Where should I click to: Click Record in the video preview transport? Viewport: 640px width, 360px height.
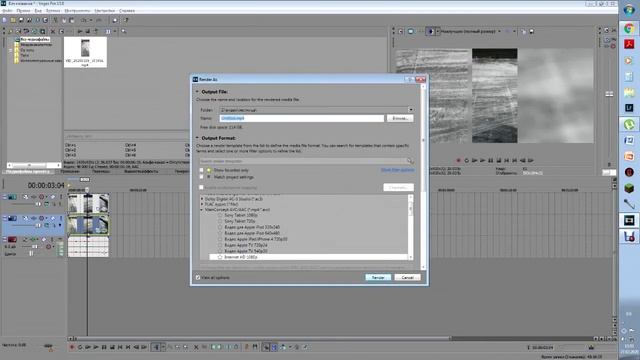pyautogui.click(x=458, y=160)
